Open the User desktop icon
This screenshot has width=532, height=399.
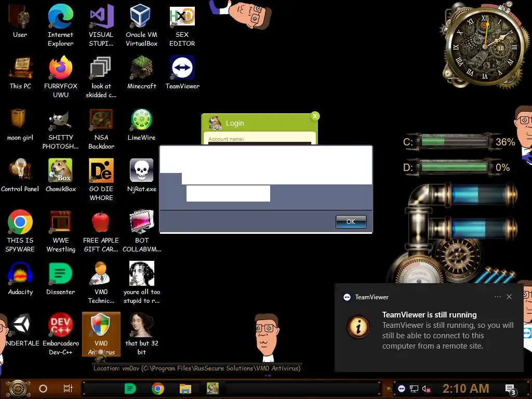pos(20,21)
